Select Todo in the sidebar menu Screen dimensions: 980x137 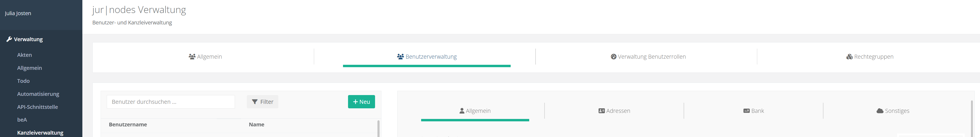[x=23, y=81]
